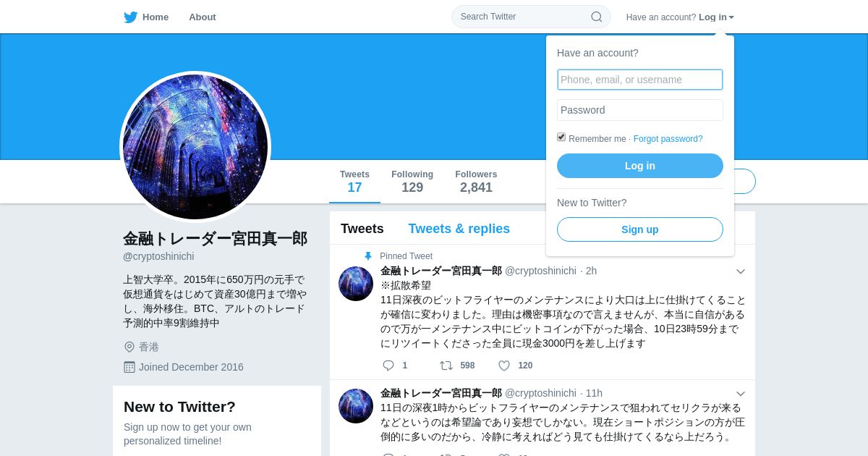
Task: Click the search magnifier icon
Action: (597, 17)
